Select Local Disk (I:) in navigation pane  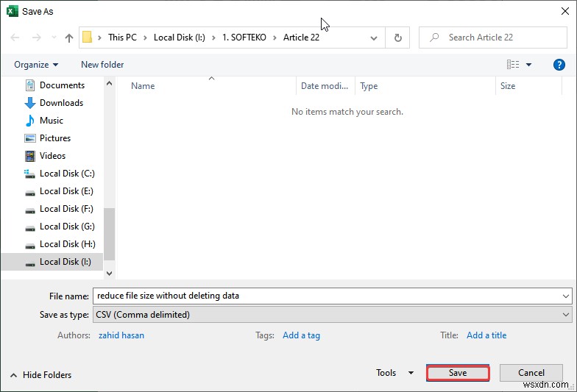point(52,262)
